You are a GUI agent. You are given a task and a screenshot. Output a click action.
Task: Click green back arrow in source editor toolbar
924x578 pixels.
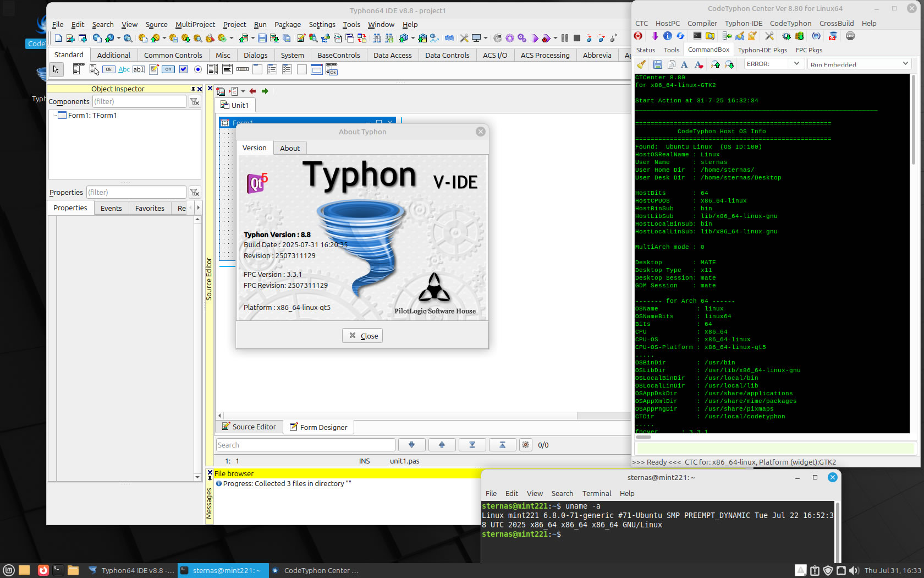(x=265, y=91)
